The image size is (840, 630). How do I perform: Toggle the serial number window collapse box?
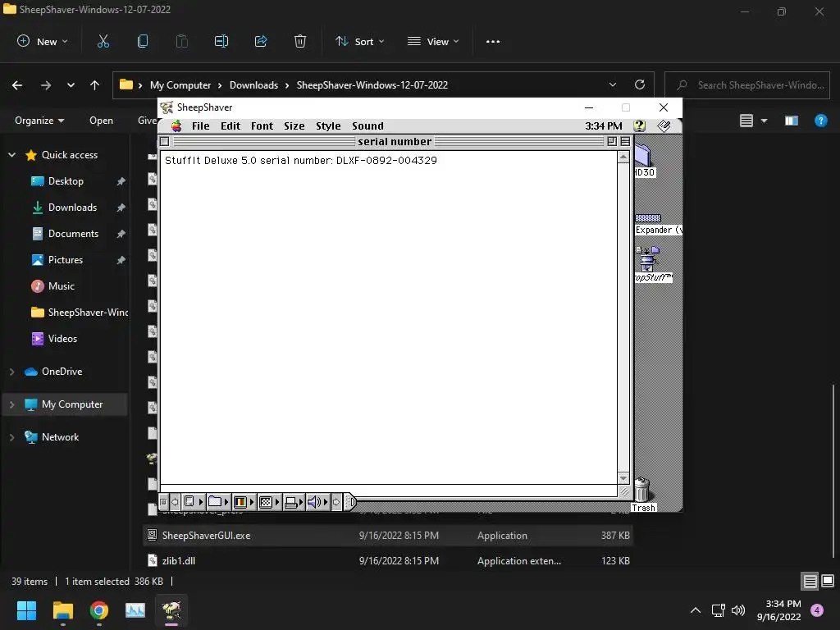click(x=625, y=141)
